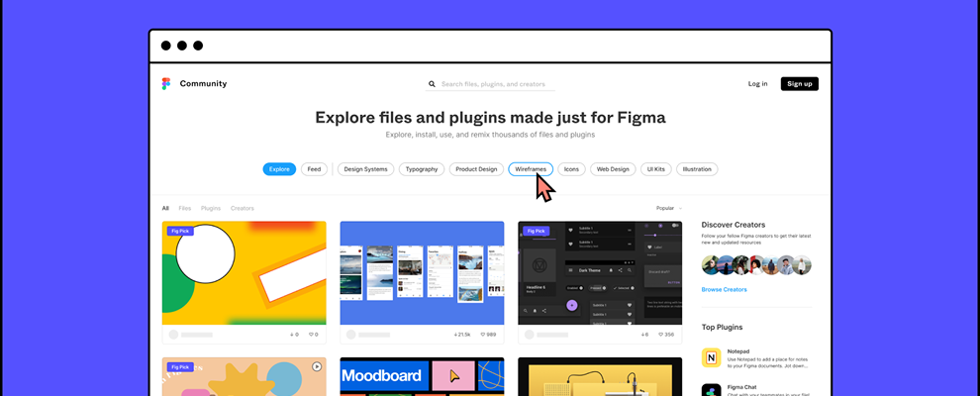
Task: Click the Sign up button
Action: pyautogui.click(x=800, y=84)
